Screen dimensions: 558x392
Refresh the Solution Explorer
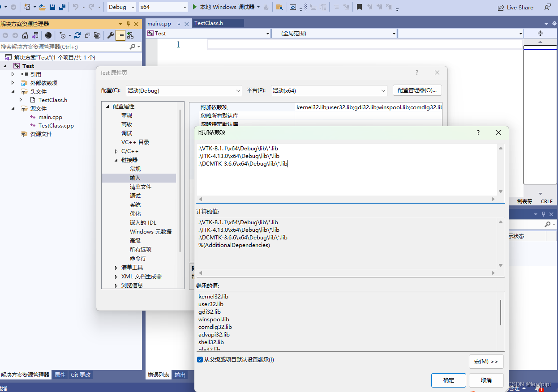77,35
